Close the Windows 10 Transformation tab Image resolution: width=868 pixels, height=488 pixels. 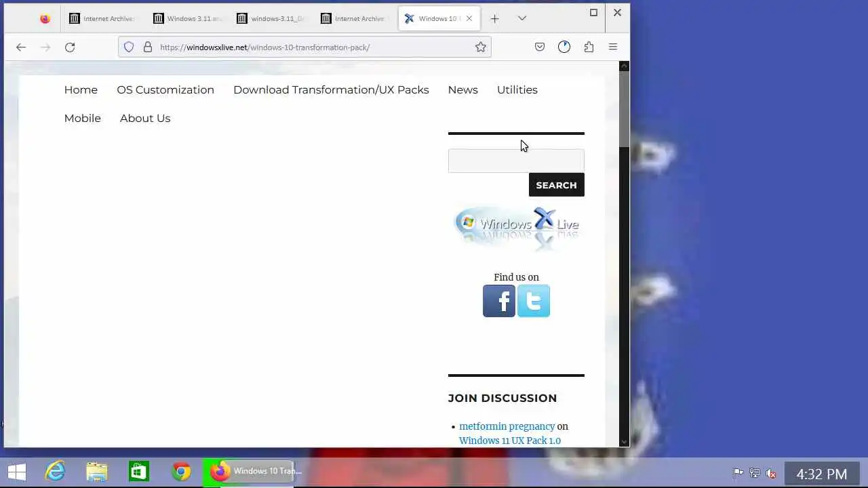469,18
